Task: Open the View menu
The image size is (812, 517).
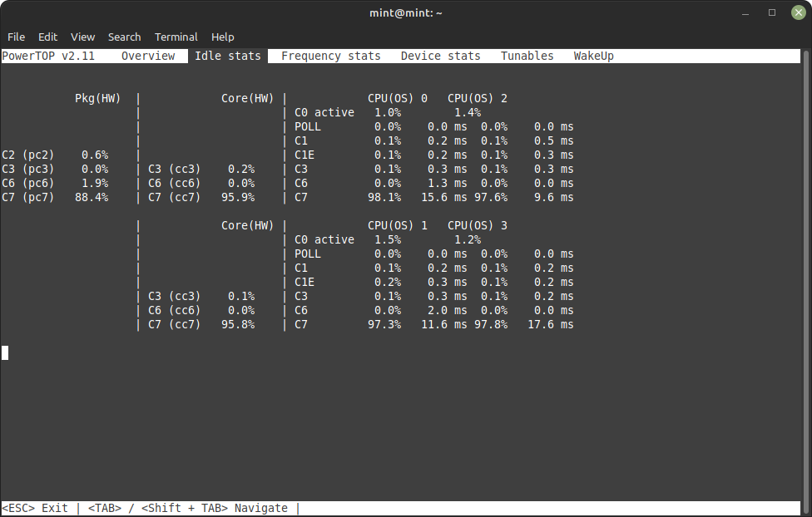Action: [x=82, y=37]
